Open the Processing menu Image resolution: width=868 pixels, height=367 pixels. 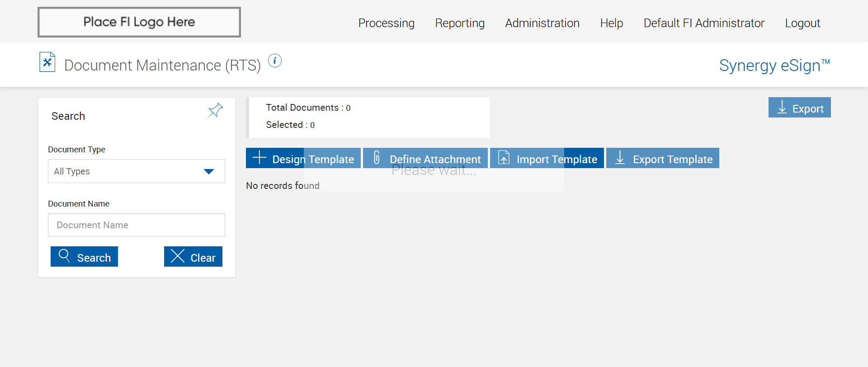coord(386,23)
